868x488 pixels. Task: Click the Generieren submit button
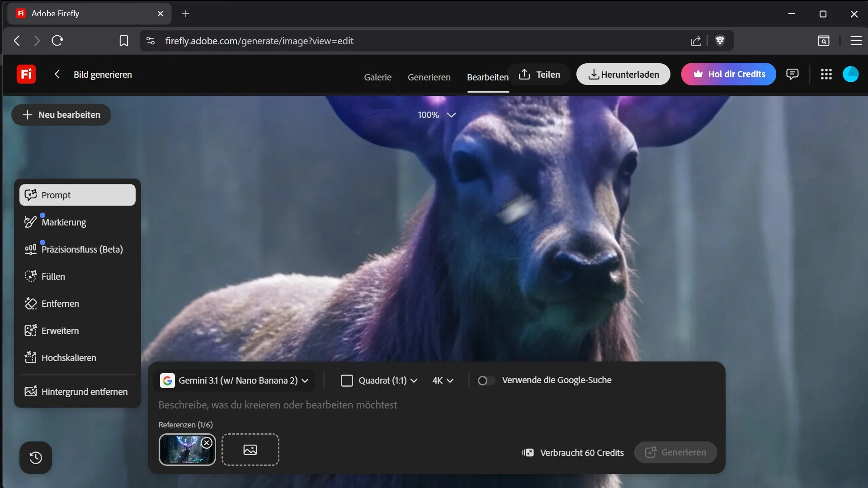(x=675, y=452)
